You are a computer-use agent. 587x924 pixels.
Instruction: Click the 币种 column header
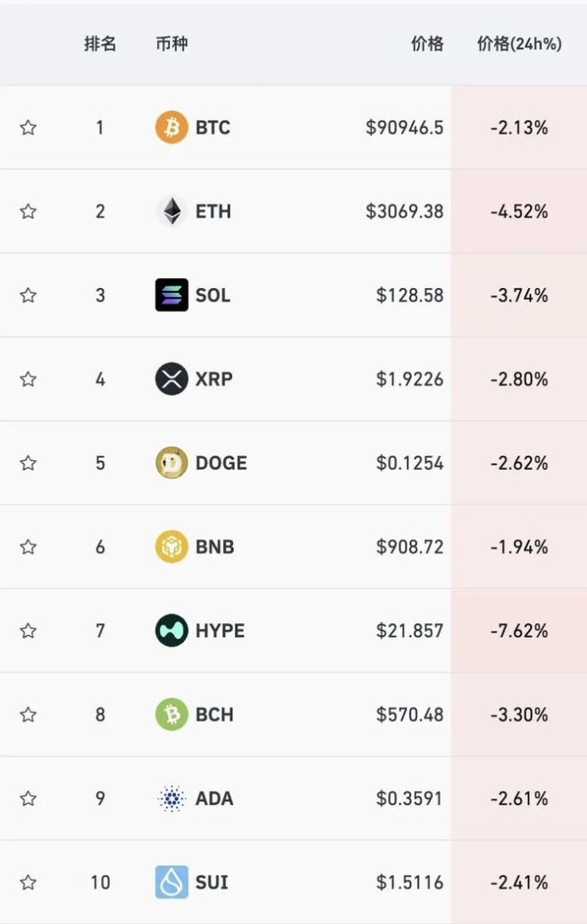[172, 43]
